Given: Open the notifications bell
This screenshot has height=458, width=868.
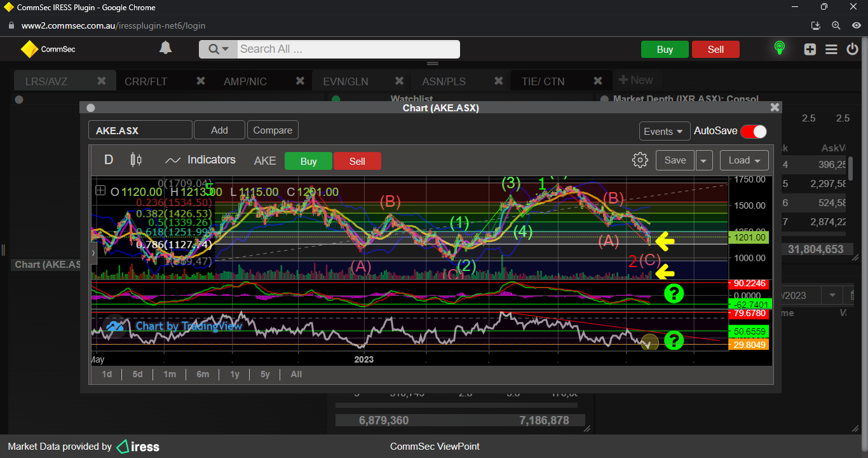Looking at the screenshot, I should tap(165, 48).
